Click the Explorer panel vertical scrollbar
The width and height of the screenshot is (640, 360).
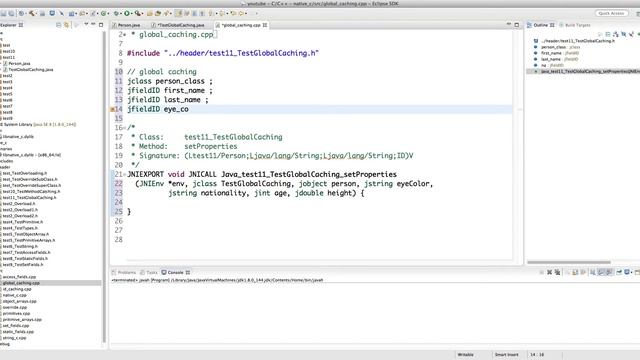[104, 188]
